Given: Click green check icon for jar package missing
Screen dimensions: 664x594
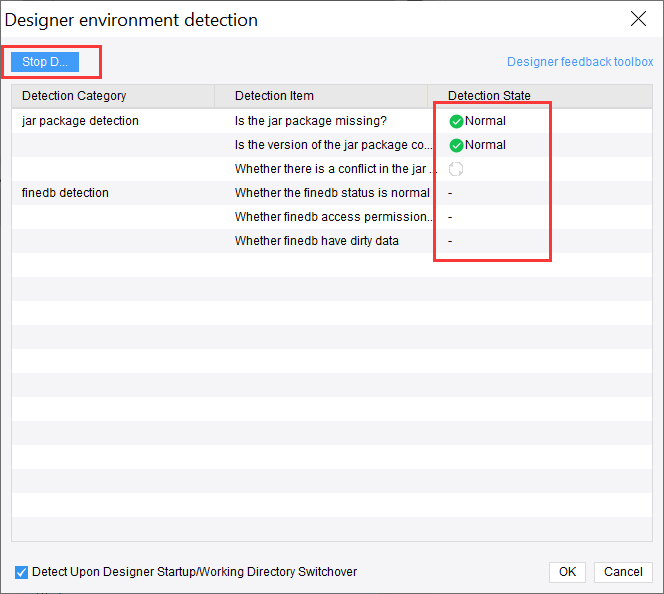Looking at the screenshot, I should coord(456,122).
